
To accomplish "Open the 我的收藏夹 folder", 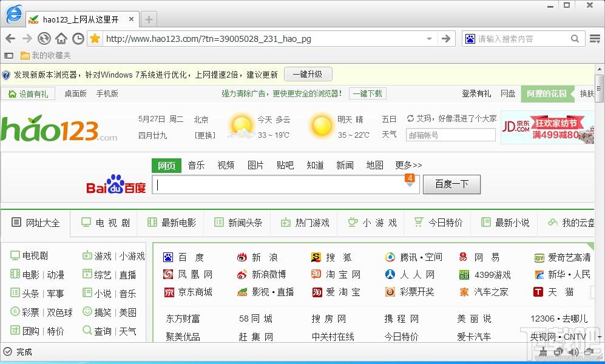I will pyautogui.click(x=46, y=56).
